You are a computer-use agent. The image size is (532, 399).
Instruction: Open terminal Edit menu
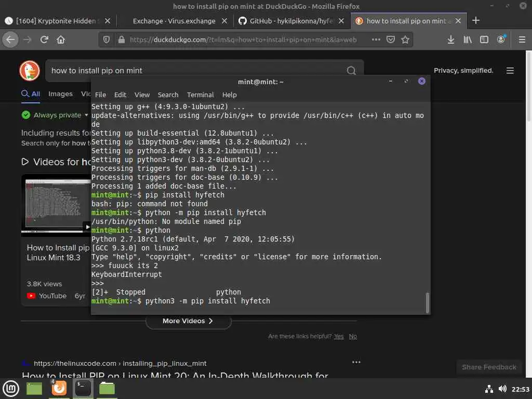[120, 95]
